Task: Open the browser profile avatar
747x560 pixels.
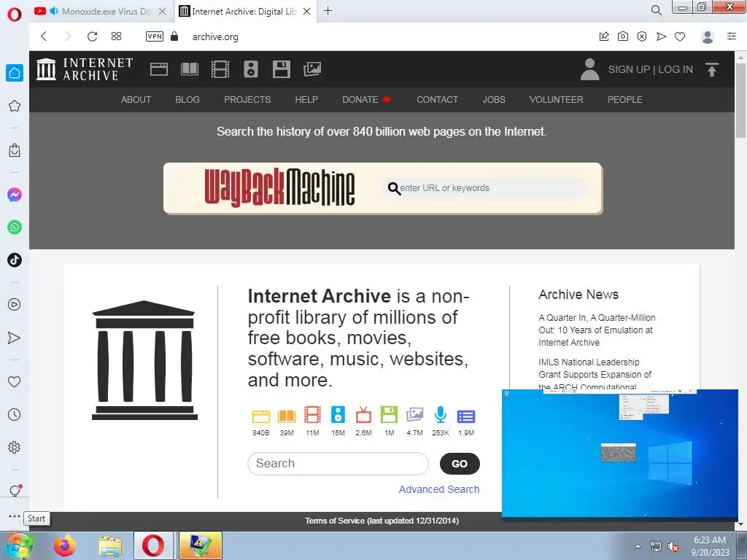Action: point(708,36)
